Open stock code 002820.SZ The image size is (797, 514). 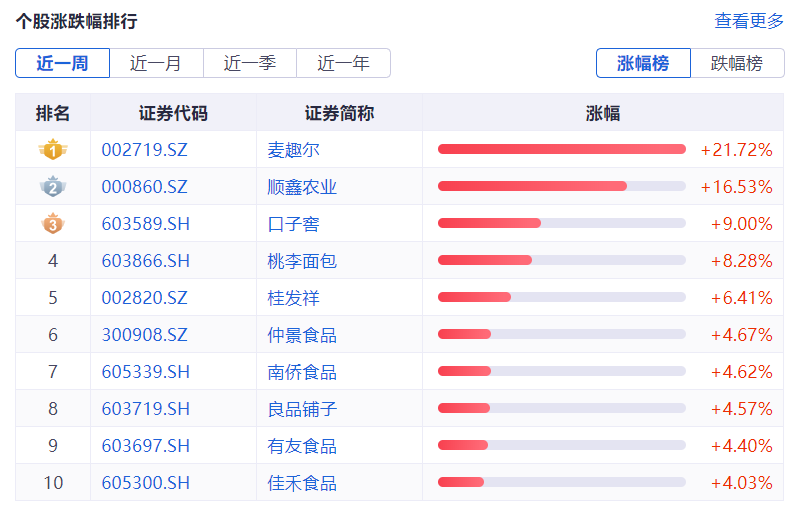(144, 298)
